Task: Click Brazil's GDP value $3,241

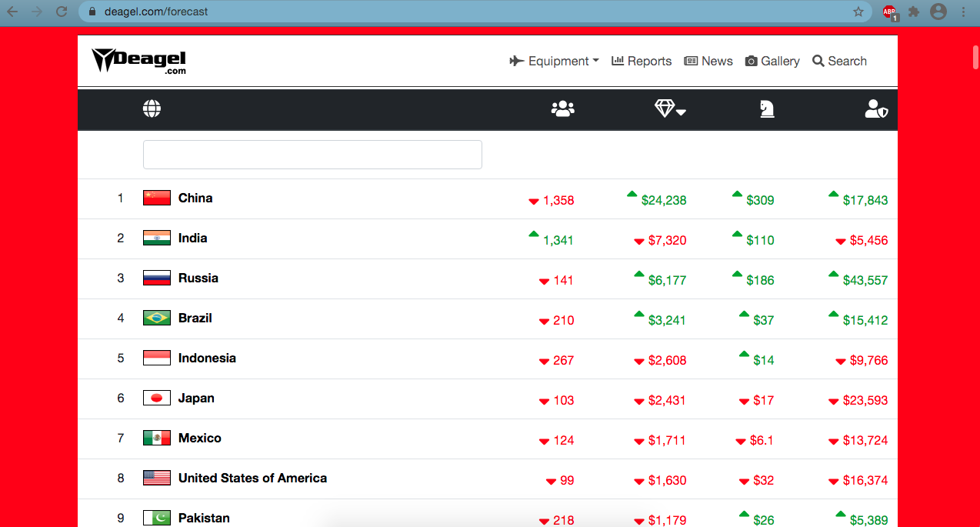Action: tap(668, 321)
